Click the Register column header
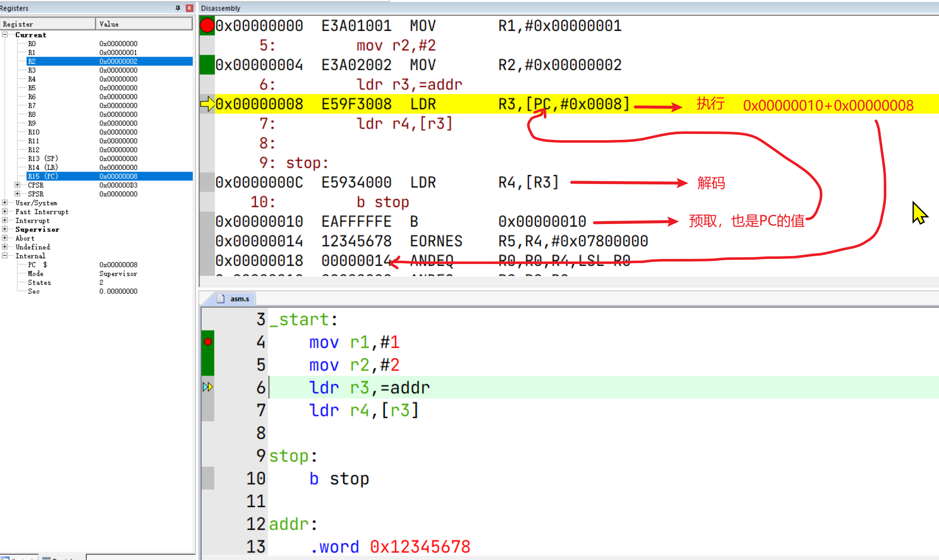This screenshot has width=939, height=560. [48, 24]
